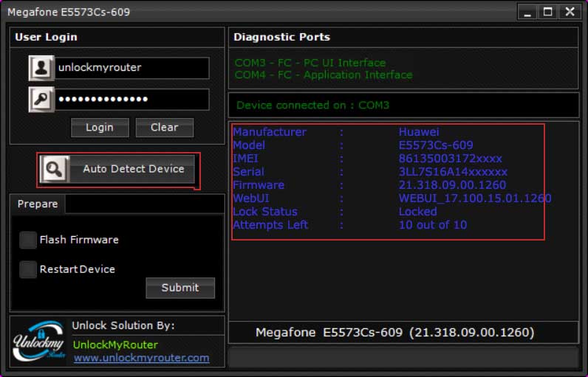
Task: Click the green UnlockMyRouter text
Action: [115, 345]
